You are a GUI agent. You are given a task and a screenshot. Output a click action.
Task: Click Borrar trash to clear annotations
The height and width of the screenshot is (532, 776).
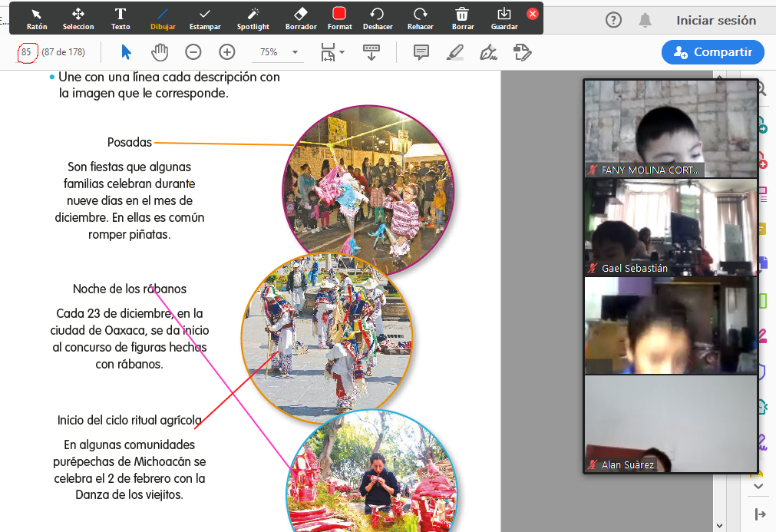pyautogui.click(x=462, y=18)
